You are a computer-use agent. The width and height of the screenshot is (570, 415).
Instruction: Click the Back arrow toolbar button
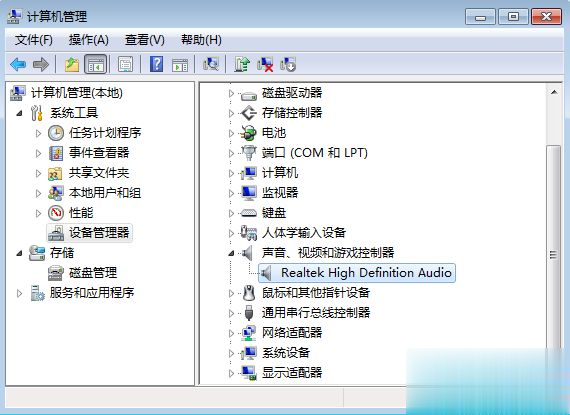point(18,65)
